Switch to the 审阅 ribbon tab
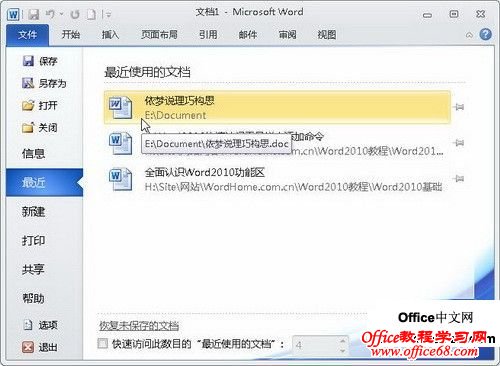The height and width of the screenshot is (366, 500). coord(287,34)
